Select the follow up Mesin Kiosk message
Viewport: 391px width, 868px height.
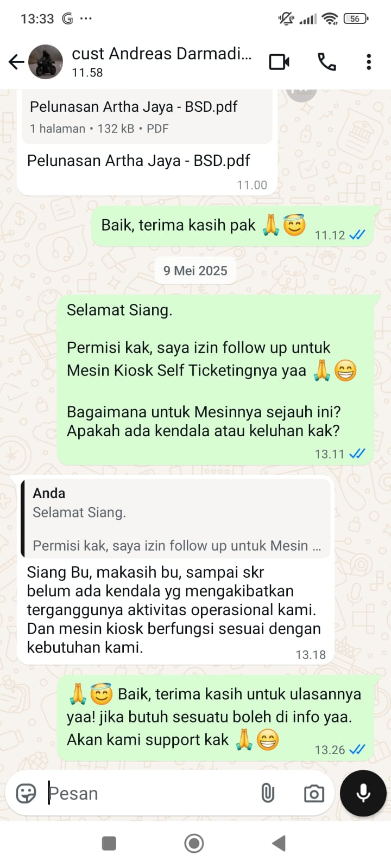[x=216, y=380]
